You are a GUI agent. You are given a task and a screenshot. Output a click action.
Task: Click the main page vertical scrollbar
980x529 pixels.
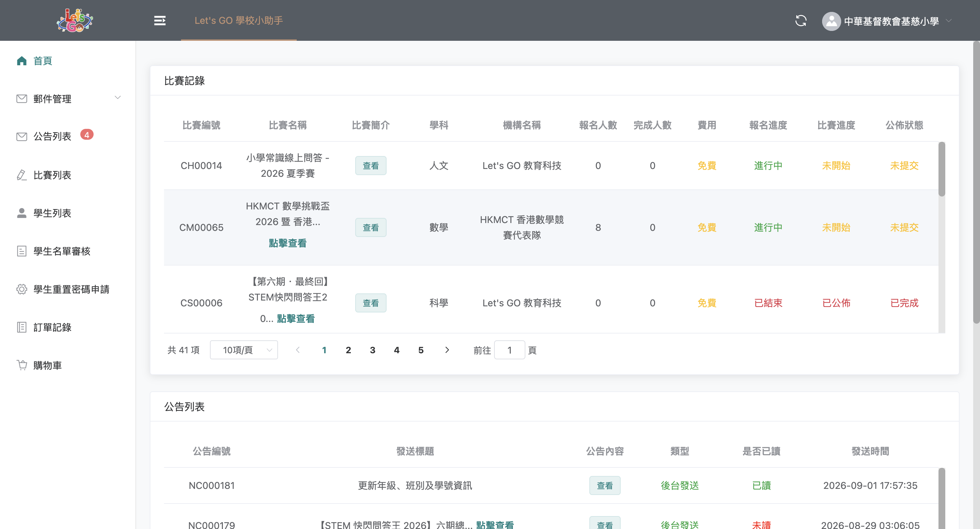pos(977,183)
